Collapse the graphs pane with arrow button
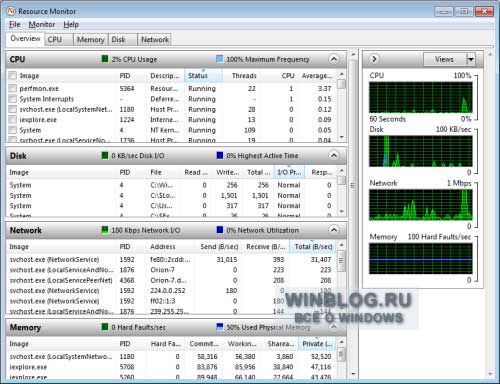Viewport: 500px width, 384px height. coord(374,59)
